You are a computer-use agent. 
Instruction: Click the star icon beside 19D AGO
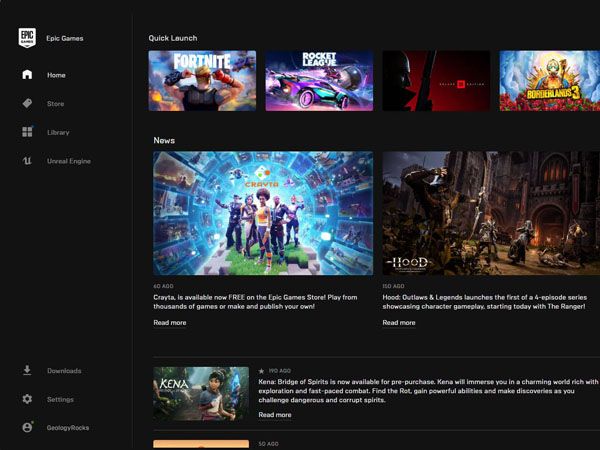point(261,371)
